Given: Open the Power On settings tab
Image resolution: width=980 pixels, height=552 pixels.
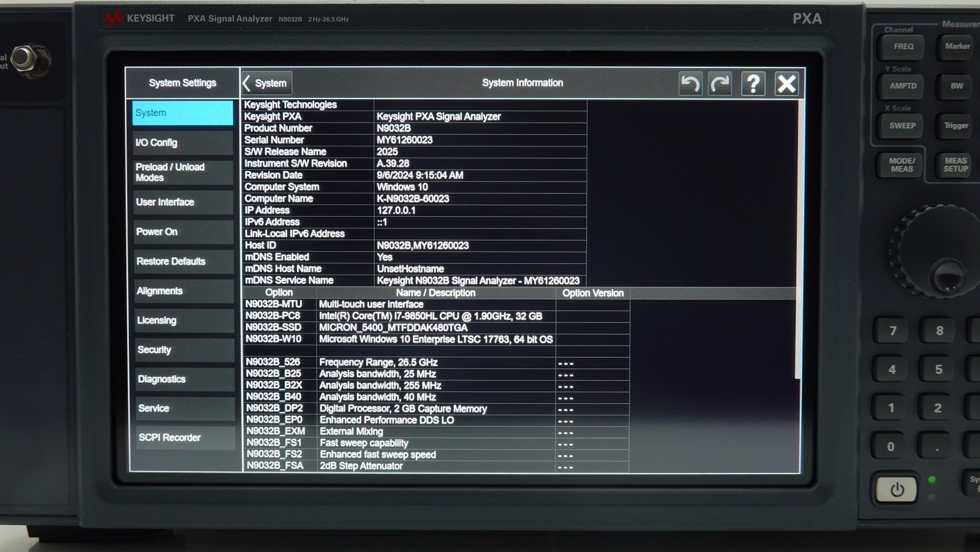Looking at the screenshot, I should pos(183,232).
